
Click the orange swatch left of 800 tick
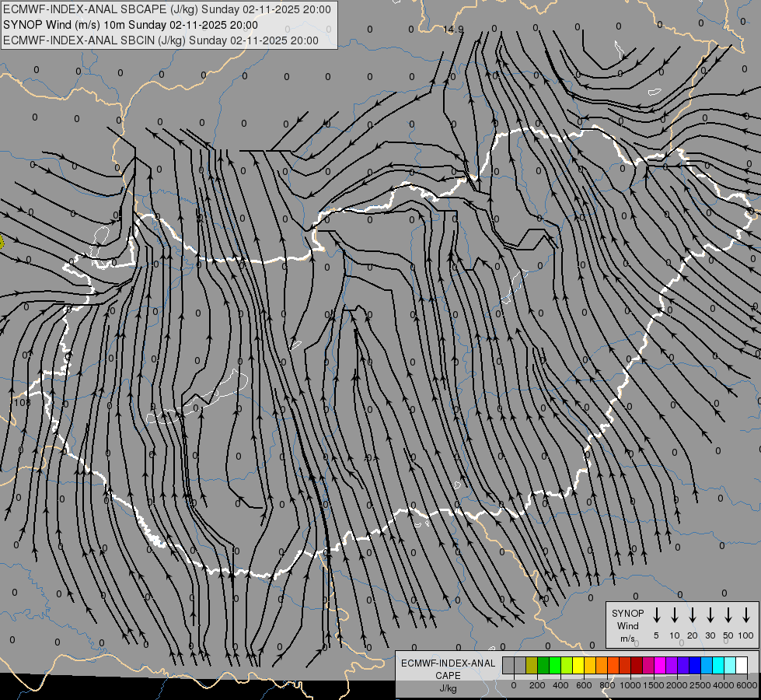click(x=602, y=665)
